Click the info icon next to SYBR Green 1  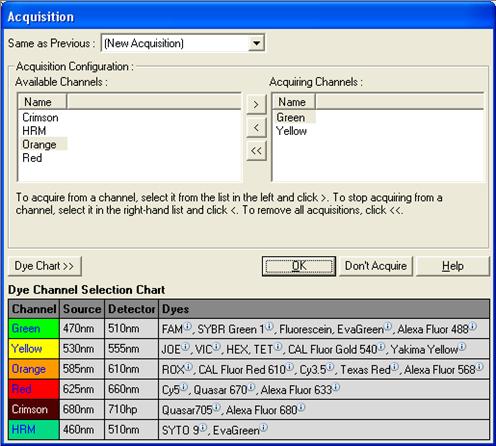[269, 326]
